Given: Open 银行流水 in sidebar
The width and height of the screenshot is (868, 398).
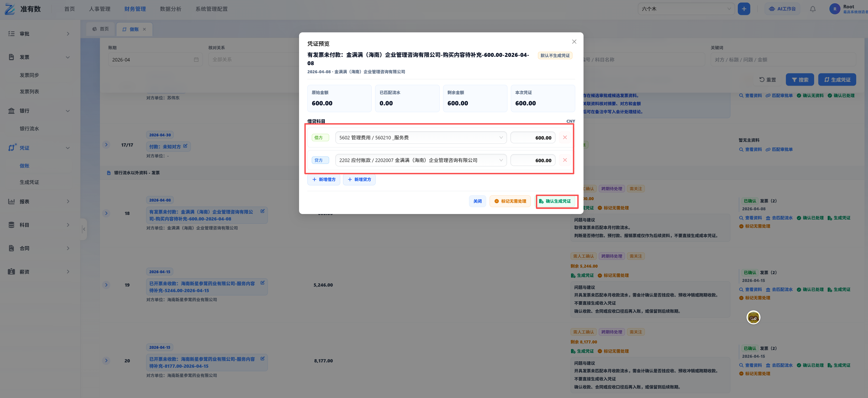Looking at the screenshot, I should 29,129.
